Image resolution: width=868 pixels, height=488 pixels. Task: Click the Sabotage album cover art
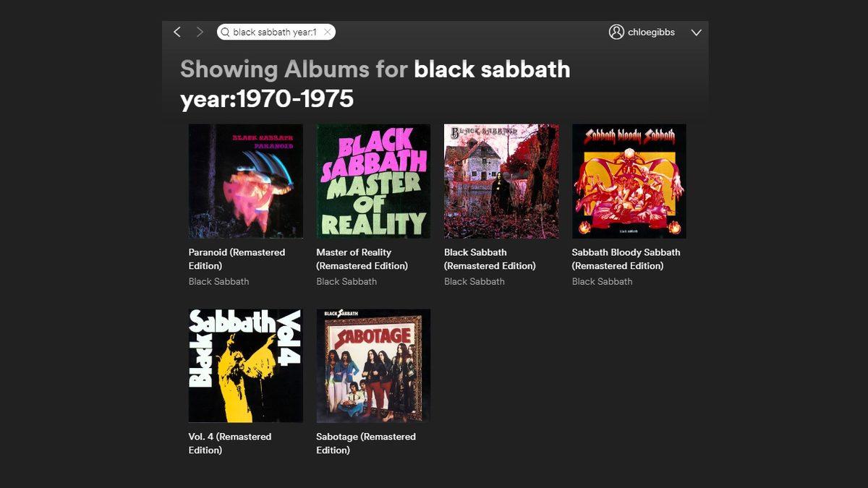(x=373, y=365)
